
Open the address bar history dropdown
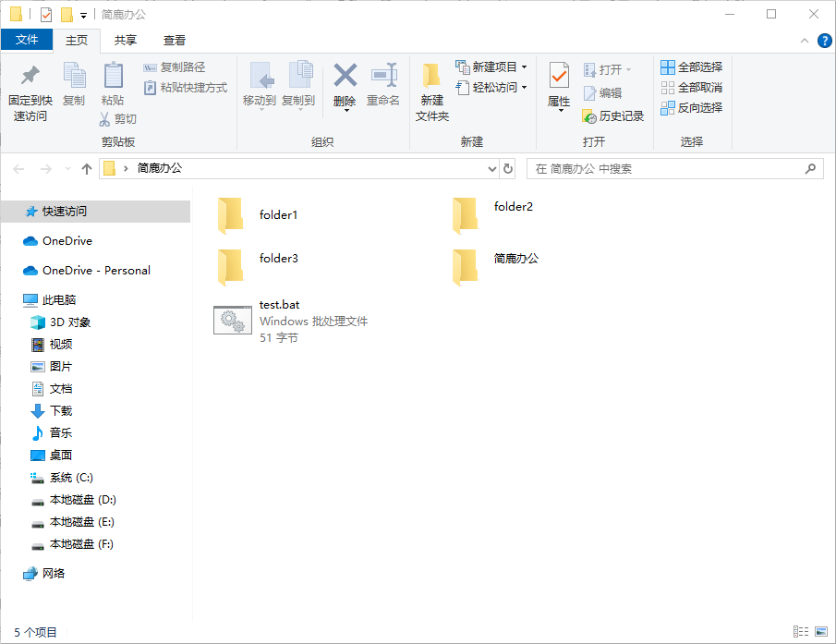click(492, 168)
